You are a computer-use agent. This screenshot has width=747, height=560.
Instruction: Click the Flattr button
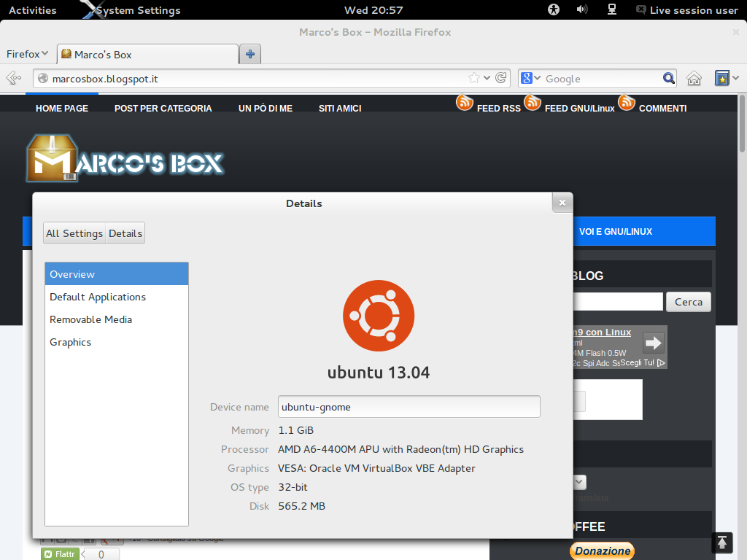[x=60, y=554]
